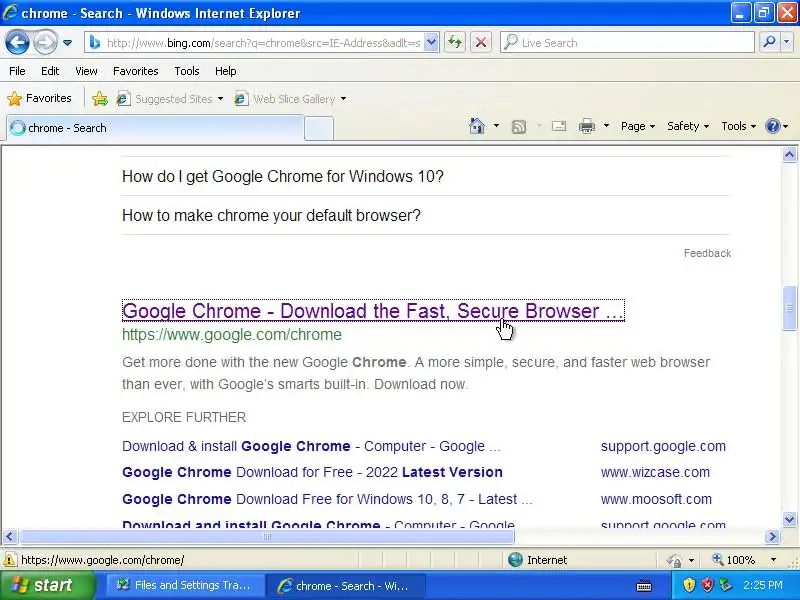Expand the Print options dropdown
Viewport: 800px width, 600px height.
pyautogui.click(x=606, y=126)
